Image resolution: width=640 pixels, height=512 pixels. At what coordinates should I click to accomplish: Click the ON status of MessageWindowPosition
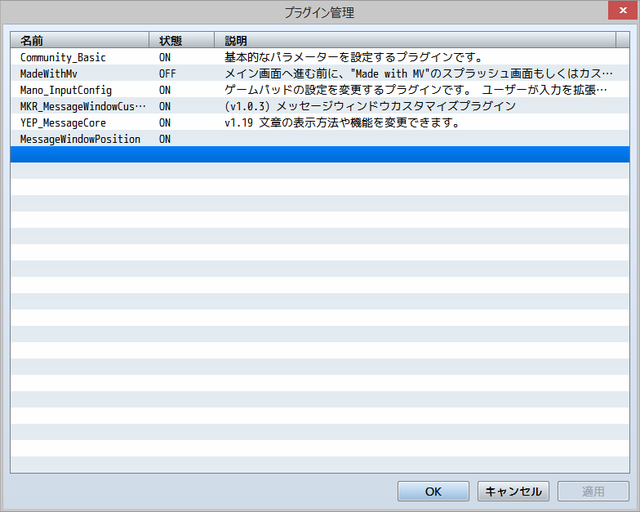tap(165, 139)
